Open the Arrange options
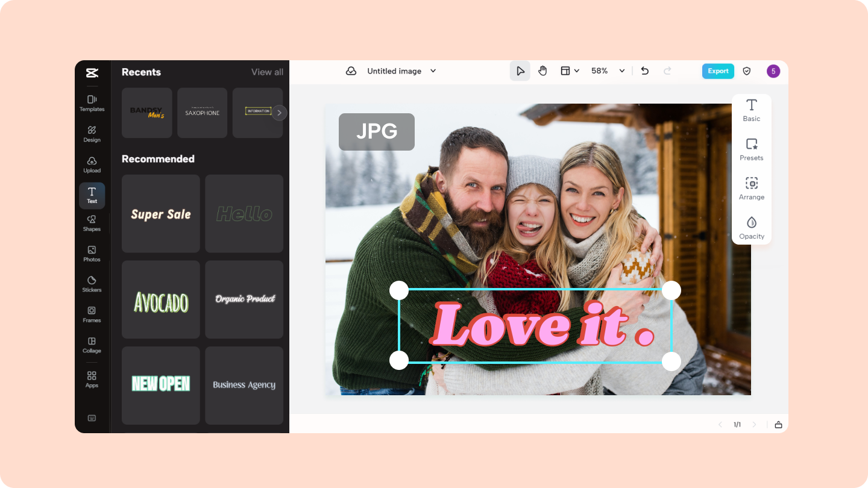Image resolution: width=868 pixels, height=488 pixels. (752, 189)
